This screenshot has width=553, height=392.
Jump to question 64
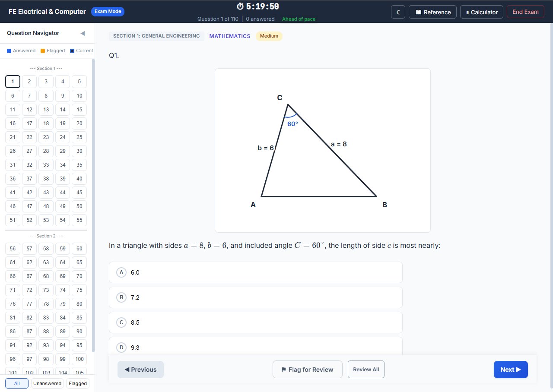[x=63, y=262]
